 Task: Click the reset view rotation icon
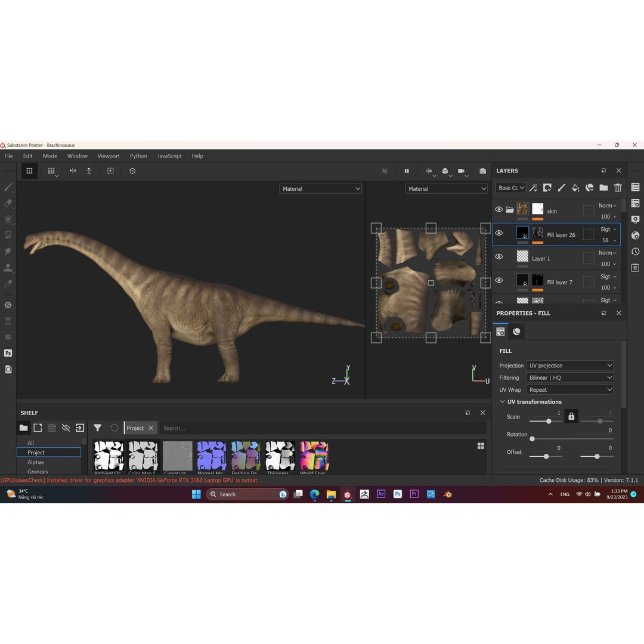click(132, 171)
